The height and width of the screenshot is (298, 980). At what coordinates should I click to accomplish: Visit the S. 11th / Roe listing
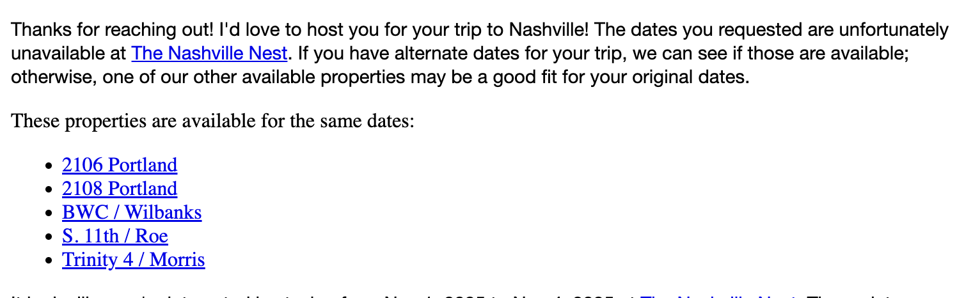(115, 236)
